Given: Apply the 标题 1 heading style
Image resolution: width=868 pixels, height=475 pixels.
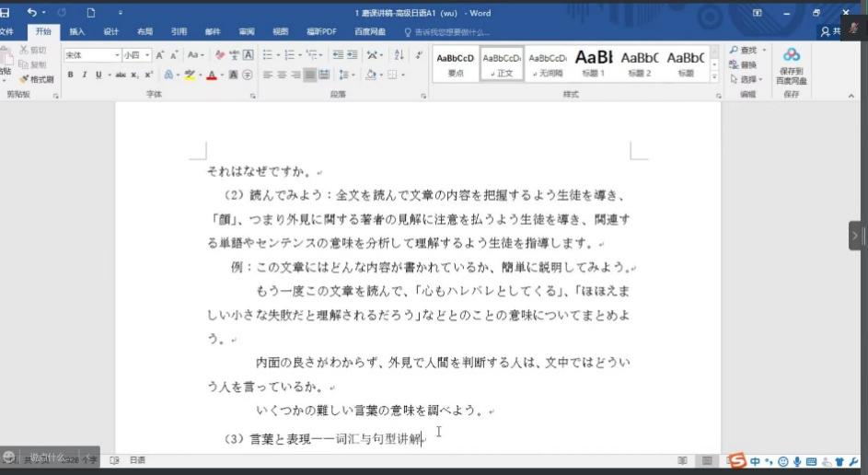Looking at the screenshot, I should (594, 63).
